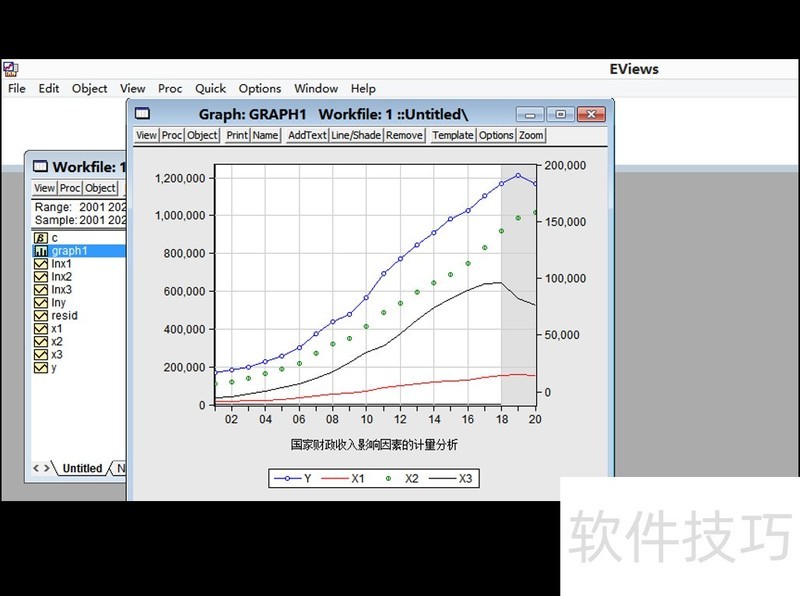
Task: Switch to the Untitled workfile page tab
Action: pos(82,468)
